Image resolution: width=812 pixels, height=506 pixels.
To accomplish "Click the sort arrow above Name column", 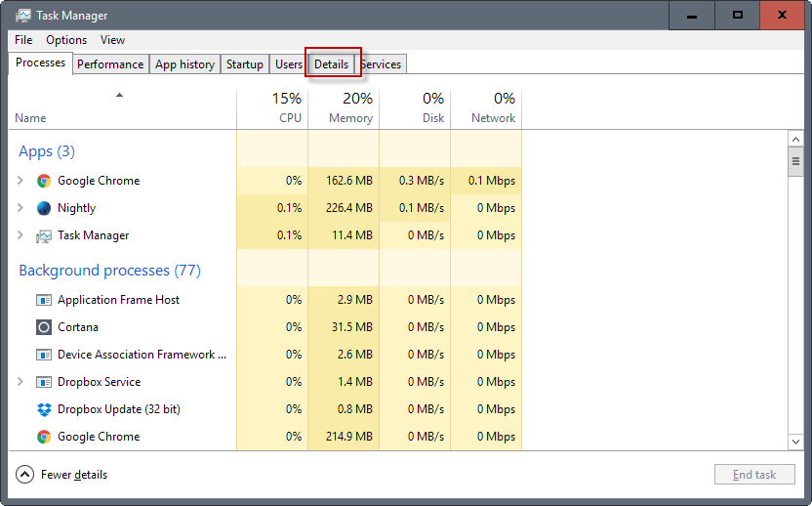I will point(120,95).
